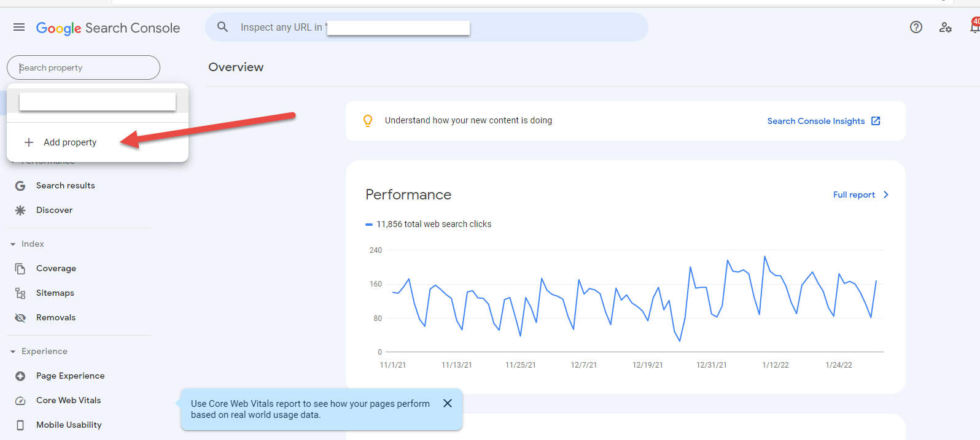Open the Removals page
The width and height of the screenshot is (980, 440).
(x=56, y=317)
